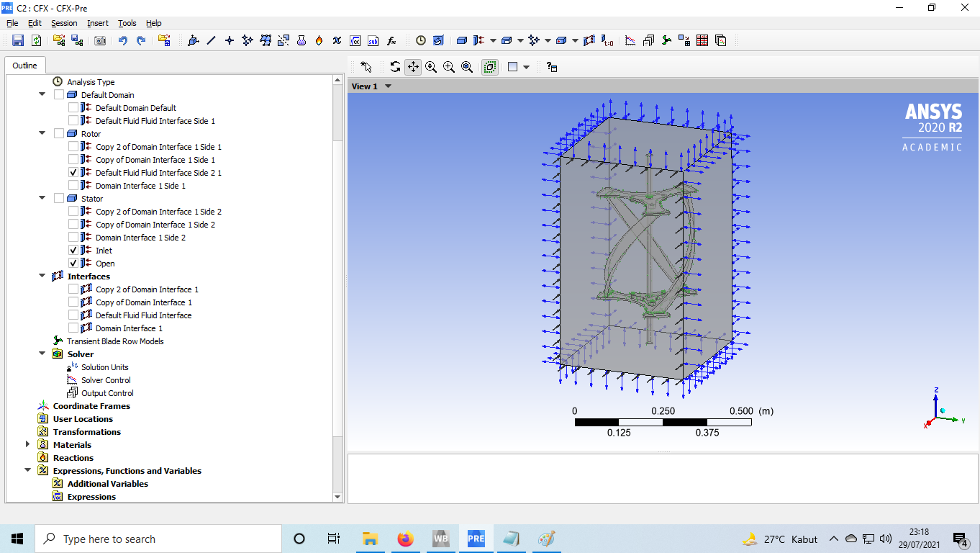Open the View 1 dropdown
The height and width of the screenshot is (553, 980).
point(387,86)
